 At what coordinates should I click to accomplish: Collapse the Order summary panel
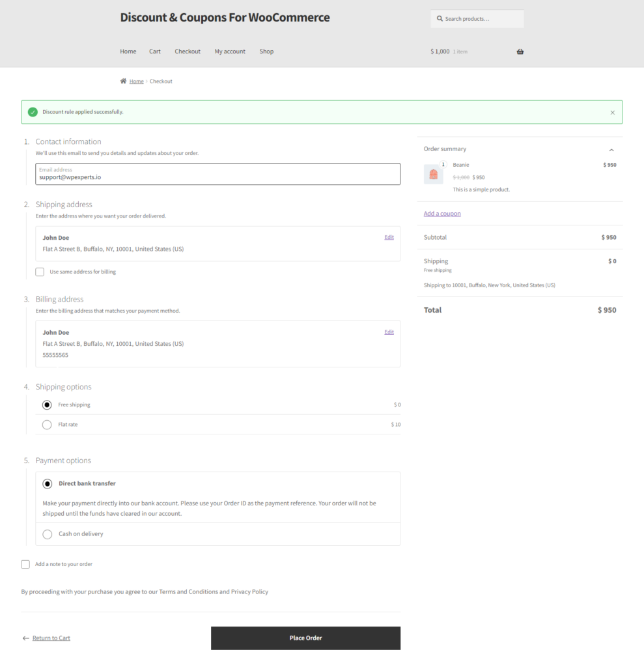point(611,150)
